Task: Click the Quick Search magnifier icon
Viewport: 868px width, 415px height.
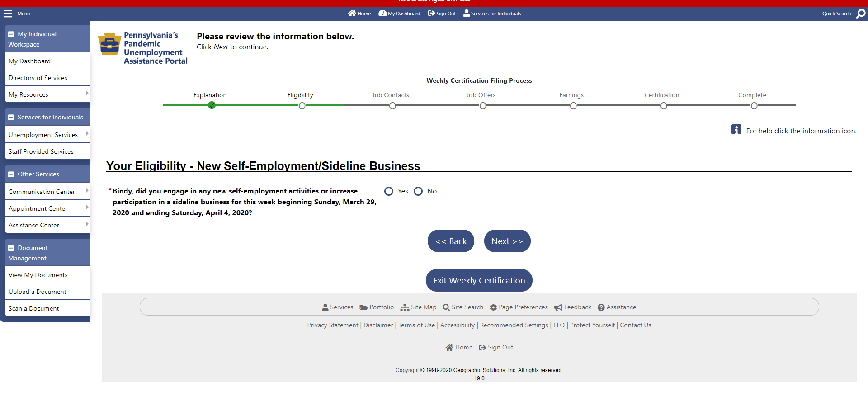Action: (861, 14)
